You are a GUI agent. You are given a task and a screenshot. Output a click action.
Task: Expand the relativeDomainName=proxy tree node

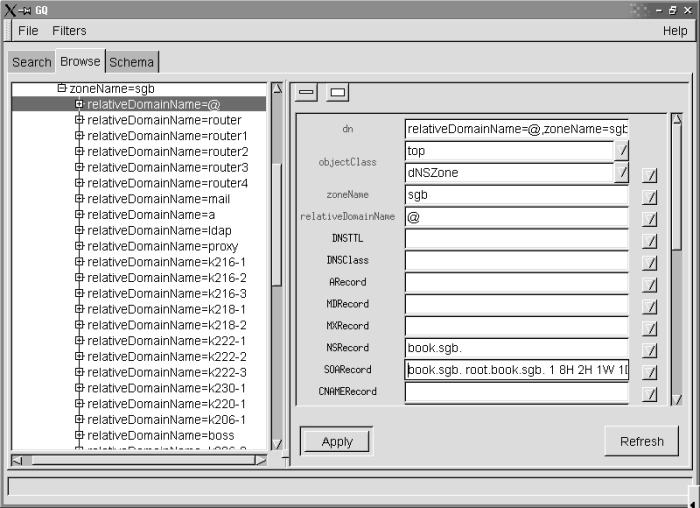[79, 246]
